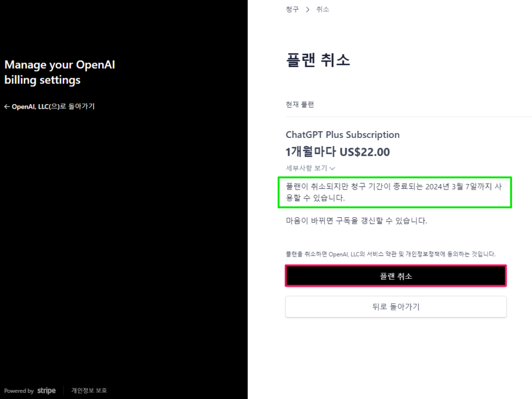Click the 현재 플랜 section label

coord(300,104)
